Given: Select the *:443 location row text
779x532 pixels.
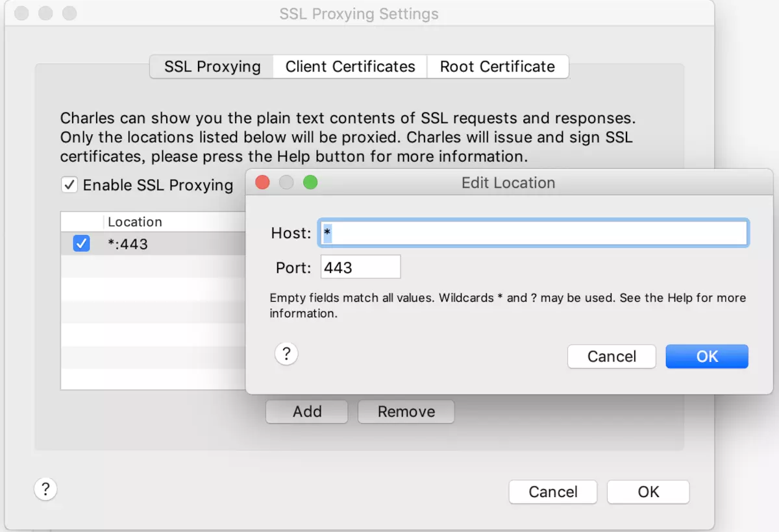Looking at the screenshot, I should click(128, 244).
